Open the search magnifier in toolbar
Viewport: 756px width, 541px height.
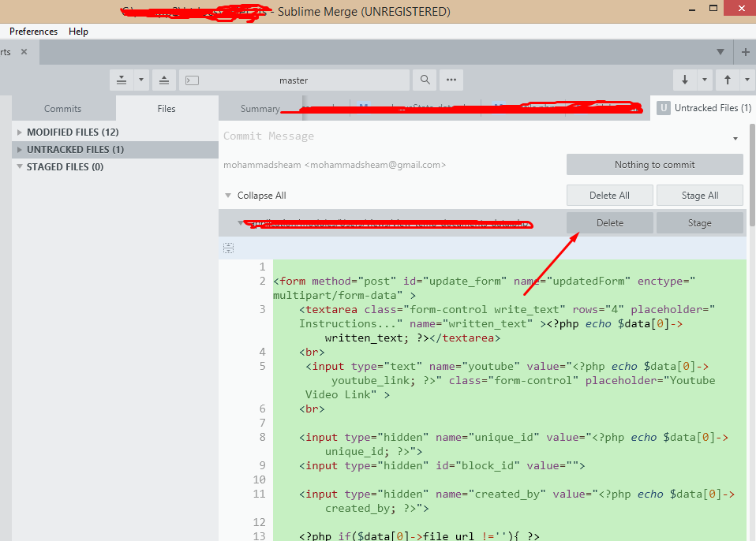[x=425, y=80]
